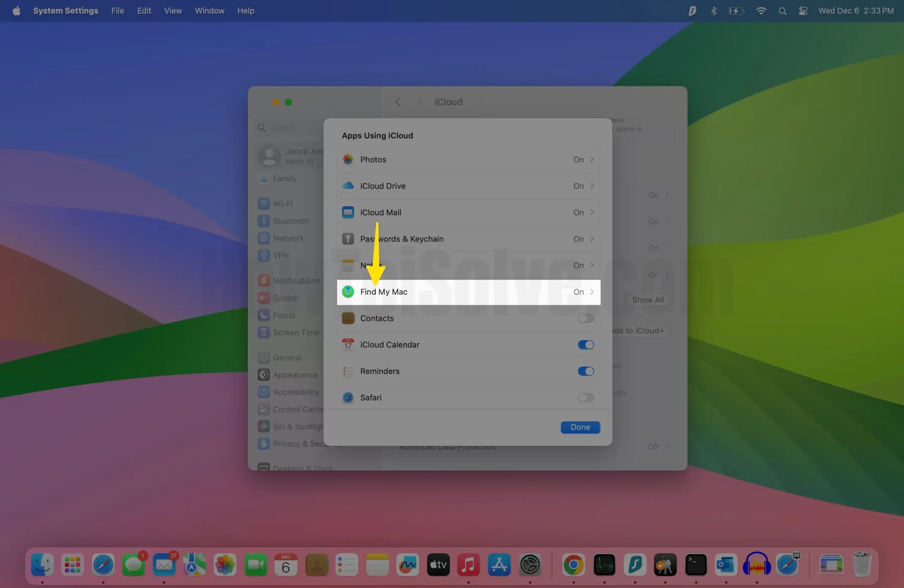Open Google Chrome from the Dock
This screenshot has height=588, width=904.
click(573, 565)
